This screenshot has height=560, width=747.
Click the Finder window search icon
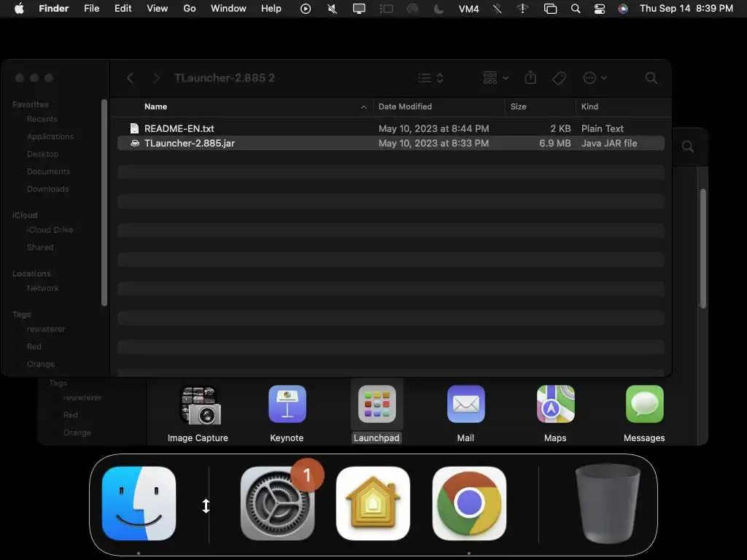click(x=651, y=78)
